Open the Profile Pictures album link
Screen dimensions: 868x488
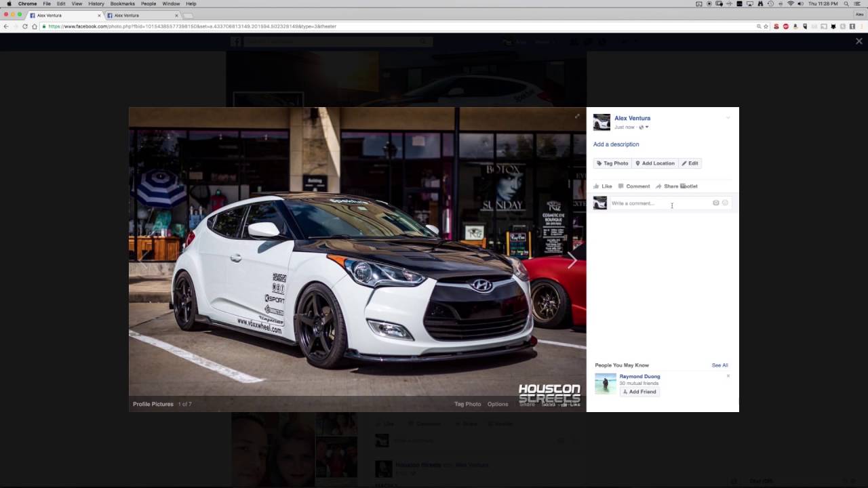(x=153, y=404)
